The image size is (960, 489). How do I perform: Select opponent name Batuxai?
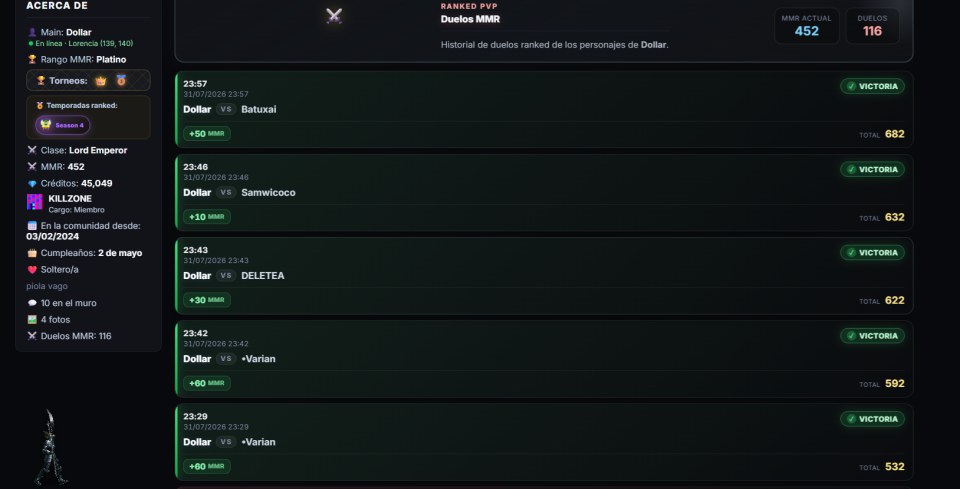(x=258, y=110)
